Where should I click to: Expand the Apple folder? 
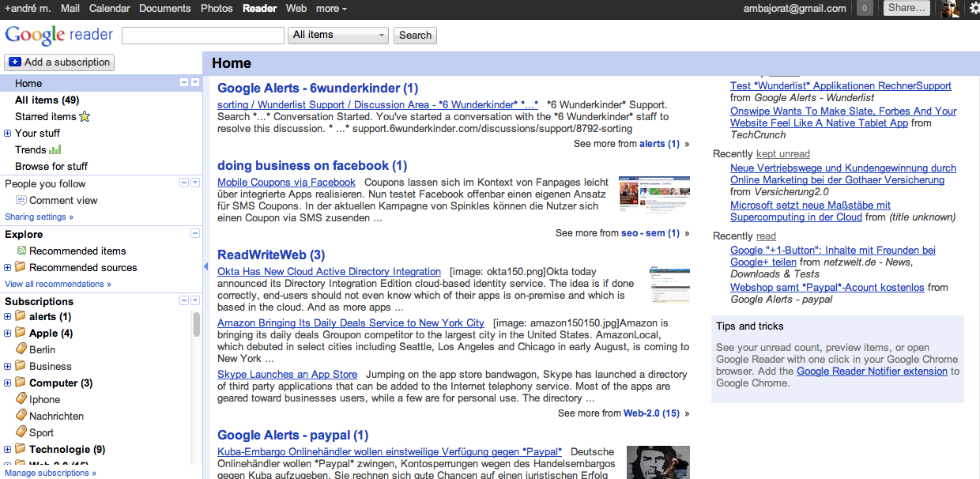(x=8, y=333)
